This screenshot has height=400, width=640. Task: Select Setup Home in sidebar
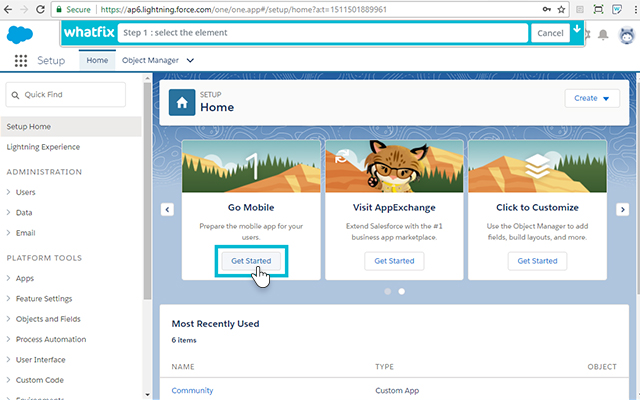(x=71, y=127)
